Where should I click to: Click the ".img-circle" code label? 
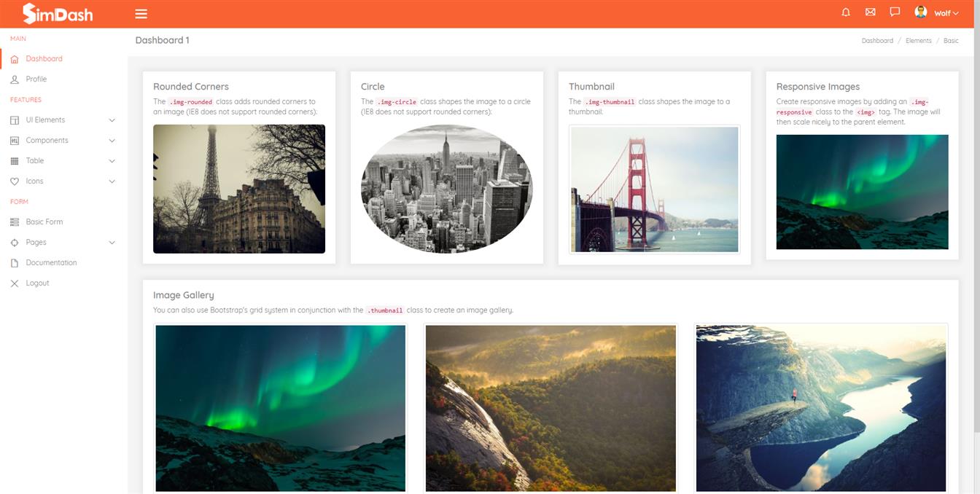397,102
